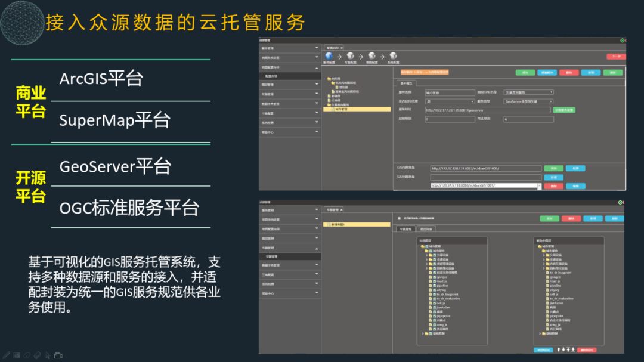The height and width of the screenshot is (362, 644).
Task: Click 服务地址 field with geoserver URL
Action: [x=488, y=110]
